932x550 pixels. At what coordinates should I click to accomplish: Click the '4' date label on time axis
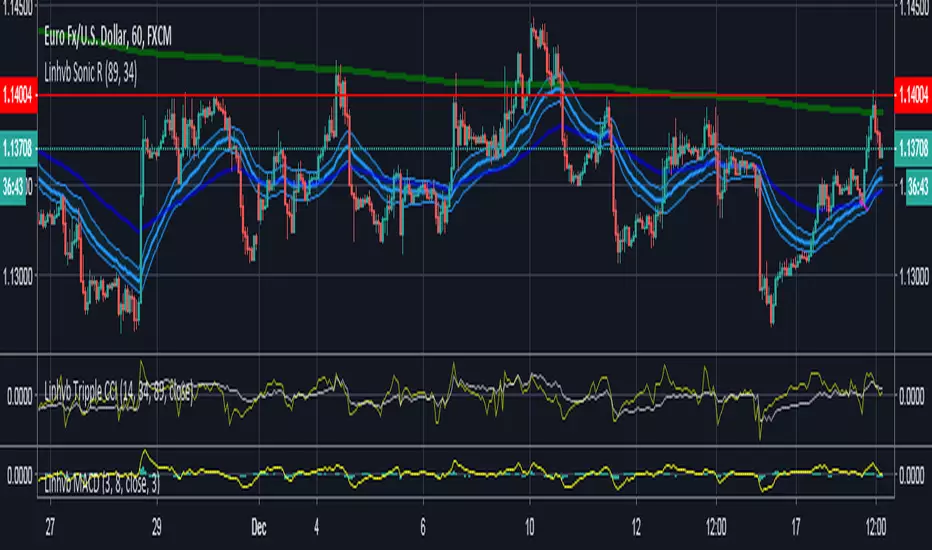coord(316,527)
